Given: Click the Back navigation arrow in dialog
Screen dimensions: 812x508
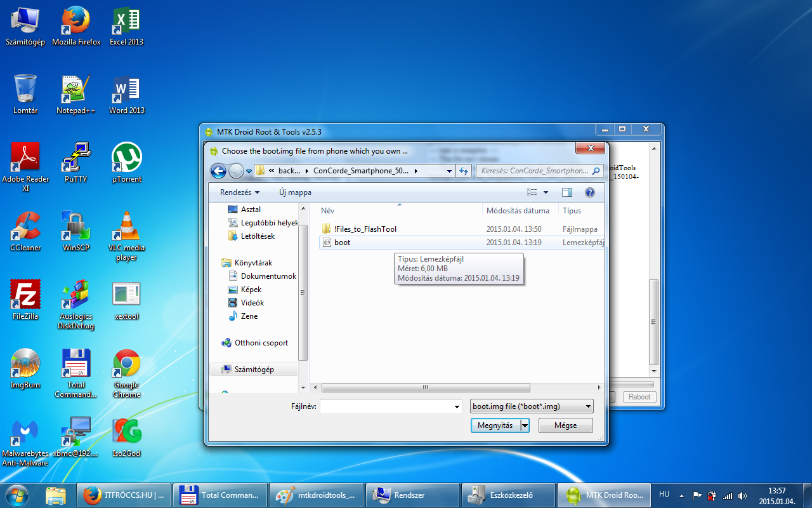Looking at the screenshot, I should click(x=218, y=171).
